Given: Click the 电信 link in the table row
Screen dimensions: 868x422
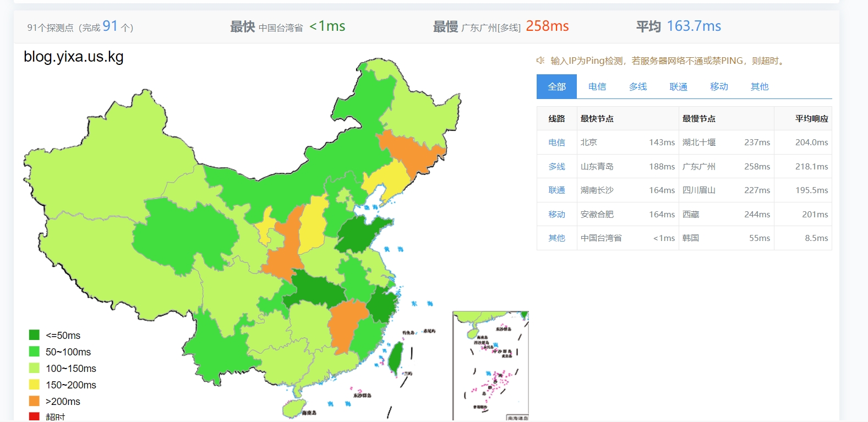Looking at the screenshot, I should [x=556, y=143].
